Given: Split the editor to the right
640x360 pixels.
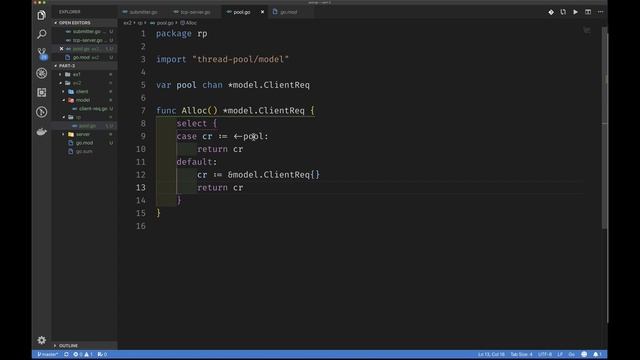Looking at the screenshot, I should pos(588,12).
